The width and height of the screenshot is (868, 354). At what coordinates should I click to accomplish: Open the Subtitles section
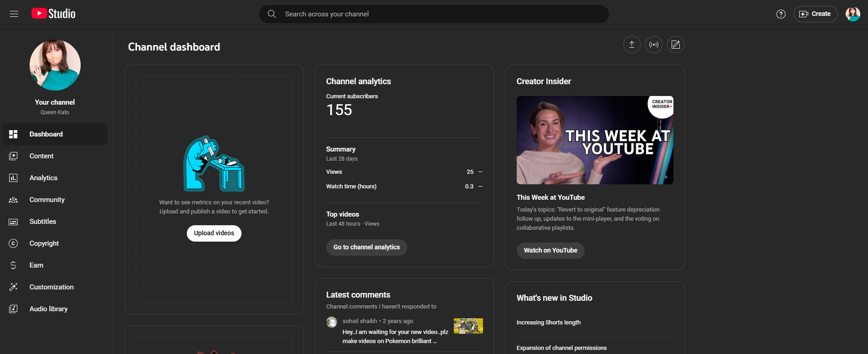[x=43, y=222]
